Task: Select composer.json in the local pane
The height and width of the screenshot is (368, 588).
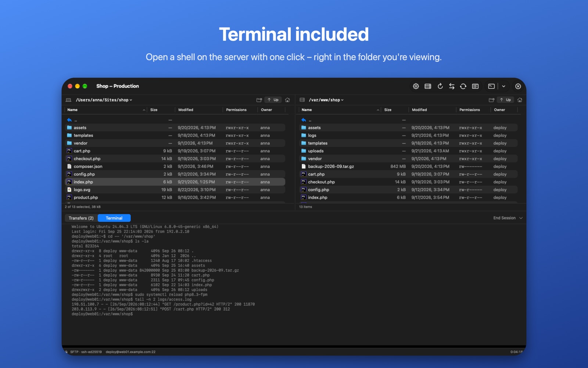Action: pyautogui.click(x=175, y=166)
